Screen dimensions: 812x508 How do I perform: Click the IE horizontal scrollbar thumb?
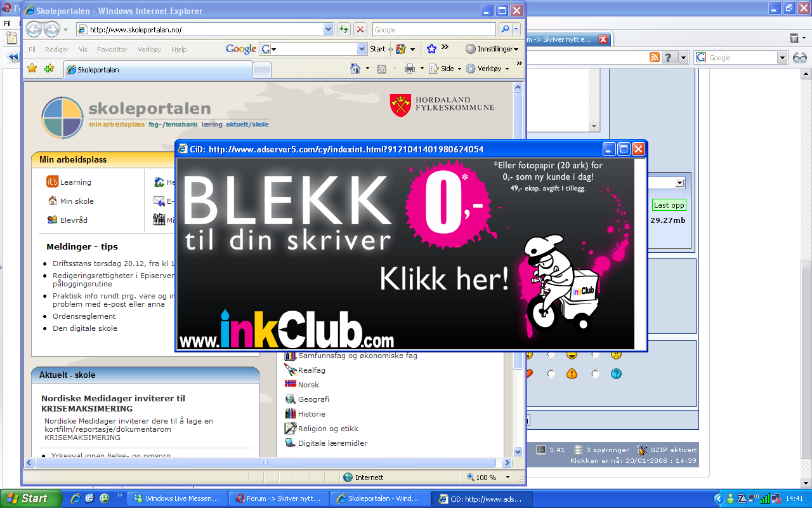[265, 463]
